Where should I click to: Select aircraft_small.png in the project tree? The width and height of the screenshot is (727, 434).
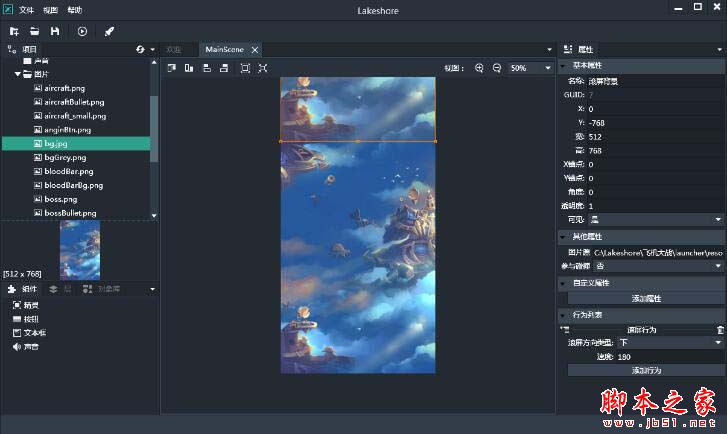pos(76,116)
